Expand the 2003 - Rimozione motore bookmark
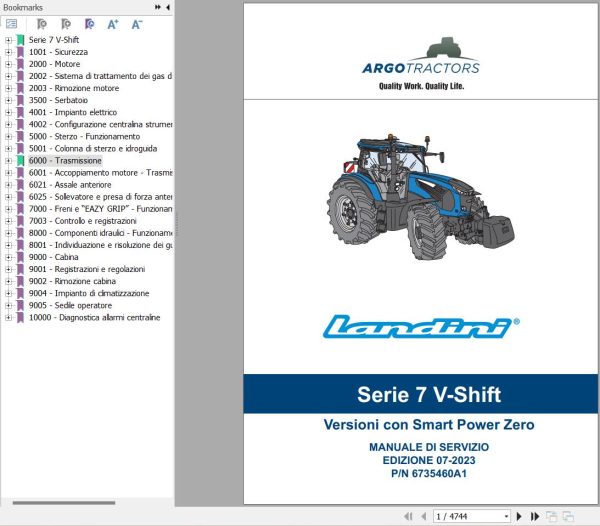The image size is (600, 526). [x=8, y=88]
